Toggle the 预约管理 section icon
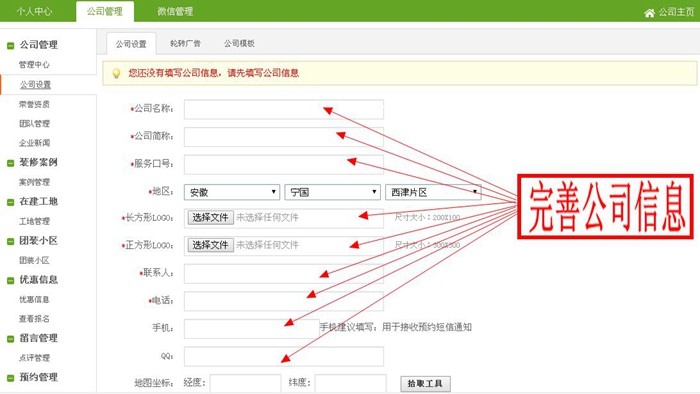Screen dimensions: 700x394 pos(10,378)
